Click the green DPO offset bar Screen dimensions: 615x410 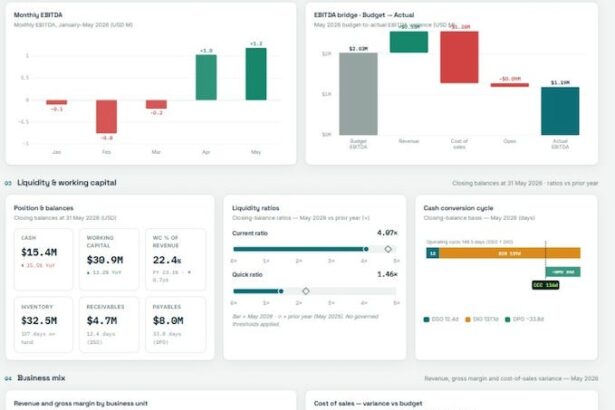coord(563,272)
